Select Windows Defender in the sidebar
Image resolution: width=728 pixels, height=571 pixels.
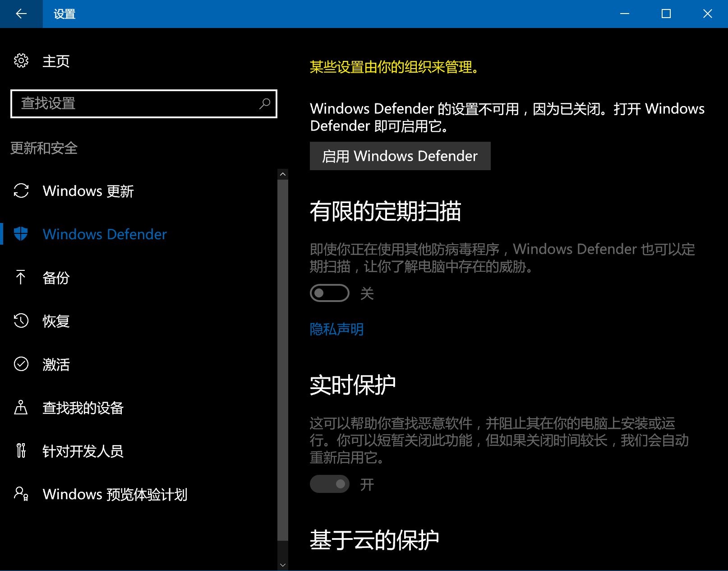point(105,234)
